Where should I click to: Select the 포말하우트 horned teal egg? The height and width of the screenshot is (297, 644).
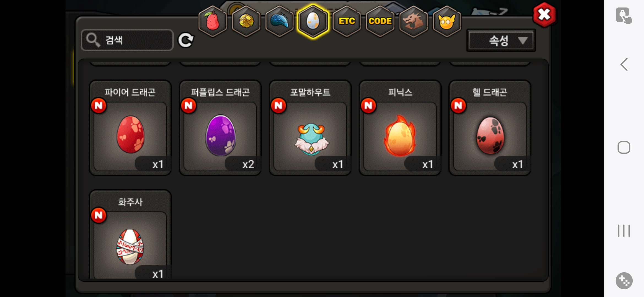(310, 128)
